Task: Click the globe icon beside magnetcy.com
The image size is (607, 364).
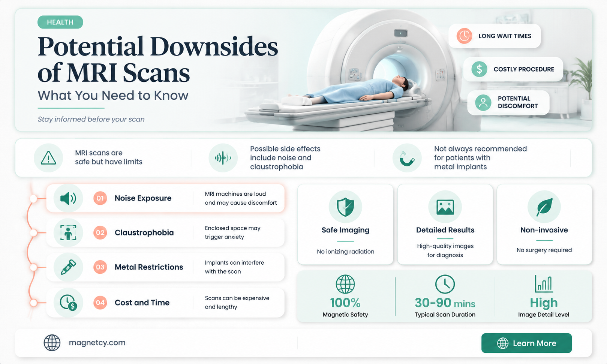Action: click(x=52, y=343)
